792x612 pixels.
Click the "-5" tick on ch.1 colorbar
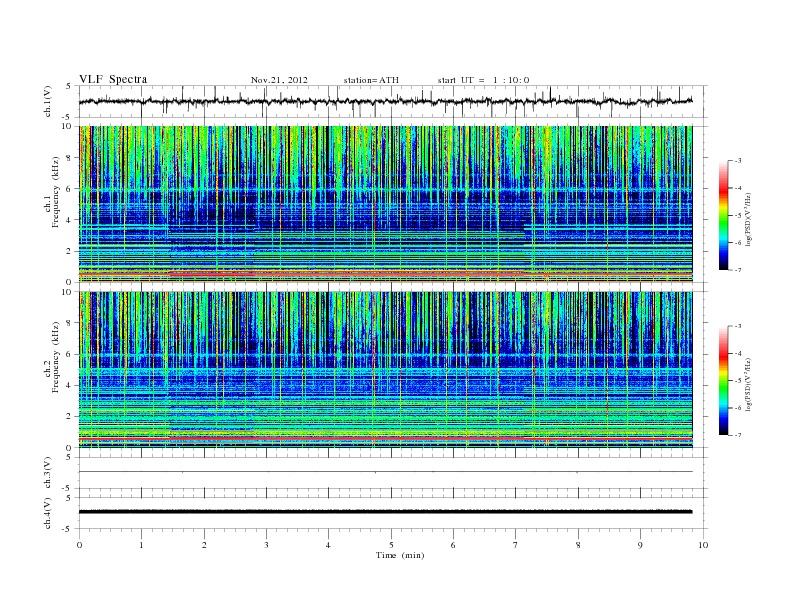738,215
